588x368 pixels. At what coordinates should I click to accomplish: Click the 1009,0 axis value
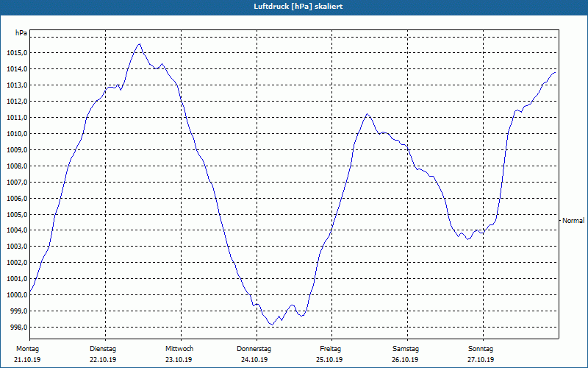(x=17, y=150)
